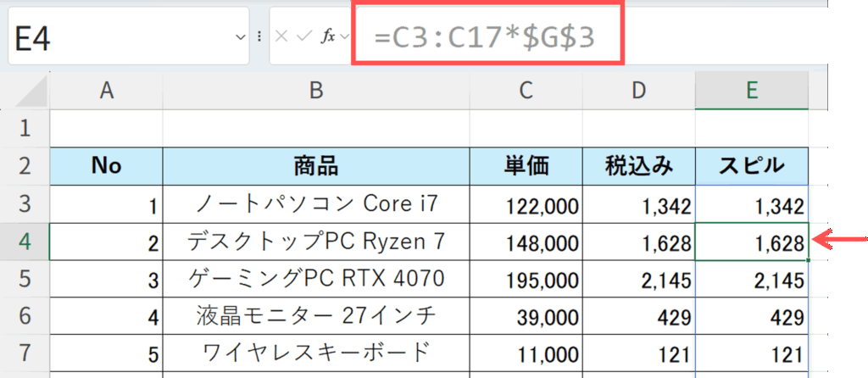The image size is (868, 378).
Task: Select the 単価 cell with 195,000
Action: click(526, 279)
